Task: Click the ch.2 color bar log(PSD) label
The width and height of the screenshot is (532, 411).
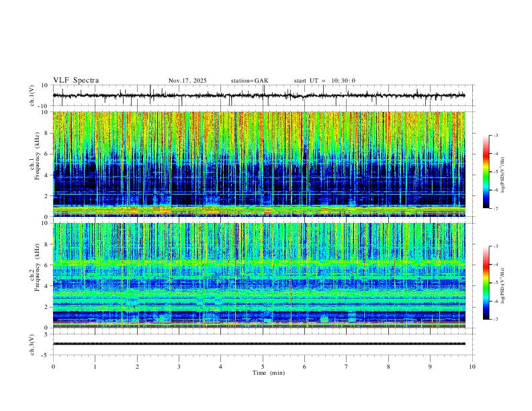Action: click(502, 286)
